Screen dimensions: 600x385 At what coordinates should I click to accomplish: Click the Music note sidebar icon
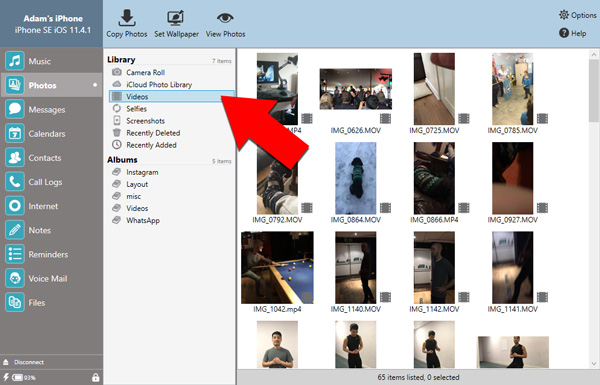pyautogui.click(x=15, y=61)
